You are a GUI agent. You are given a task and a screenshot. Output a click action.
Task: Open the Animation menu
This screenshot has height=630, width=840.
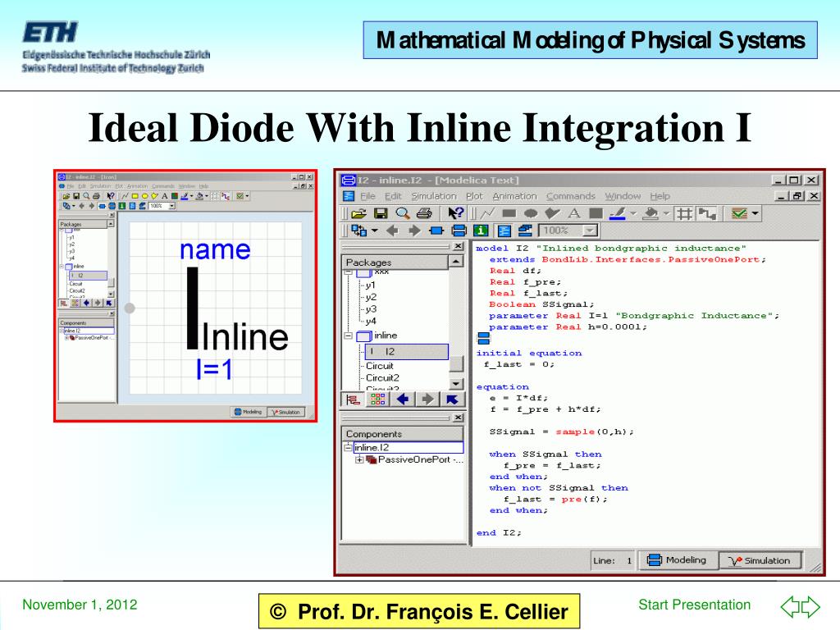(x=515, y=196)
